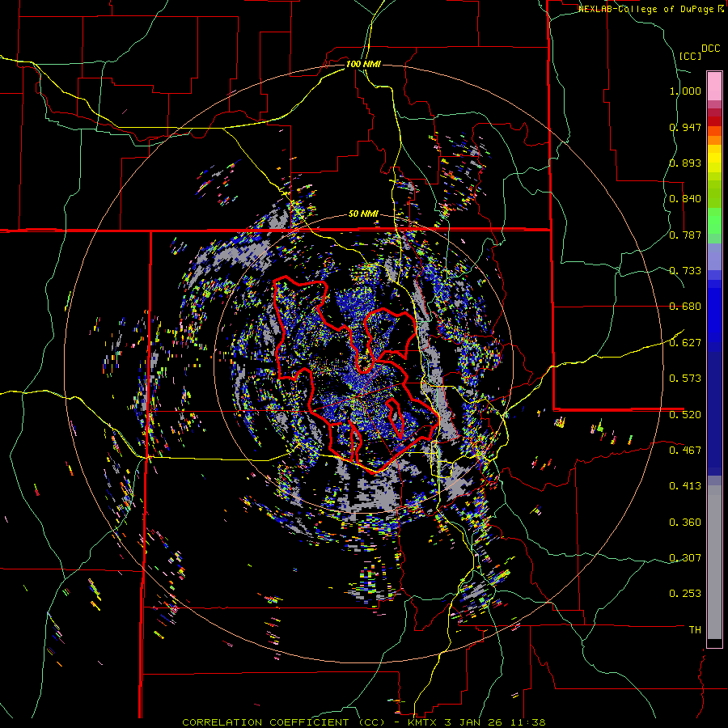The image size is (728, 728).
Task: Select the 0.787 scale value
Action: (685, 235)
